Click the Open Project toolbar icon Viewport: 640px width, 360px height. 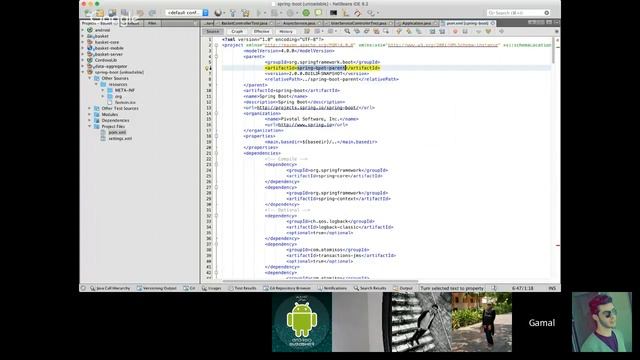tap(112, 13)
